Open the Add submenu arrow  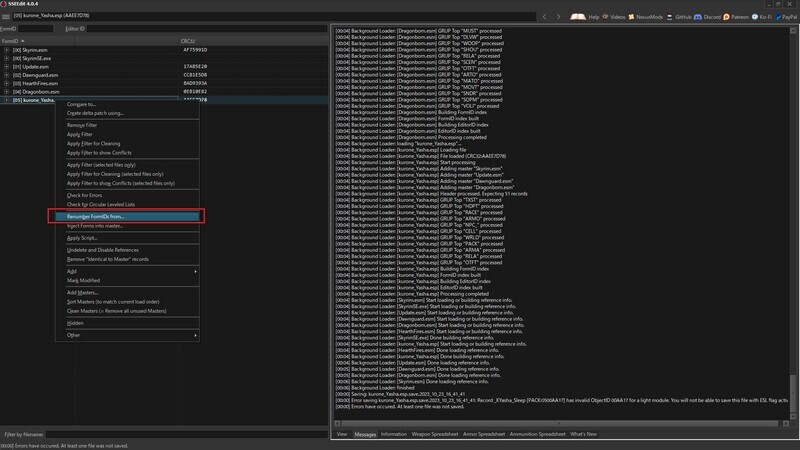tap(195, 271)
